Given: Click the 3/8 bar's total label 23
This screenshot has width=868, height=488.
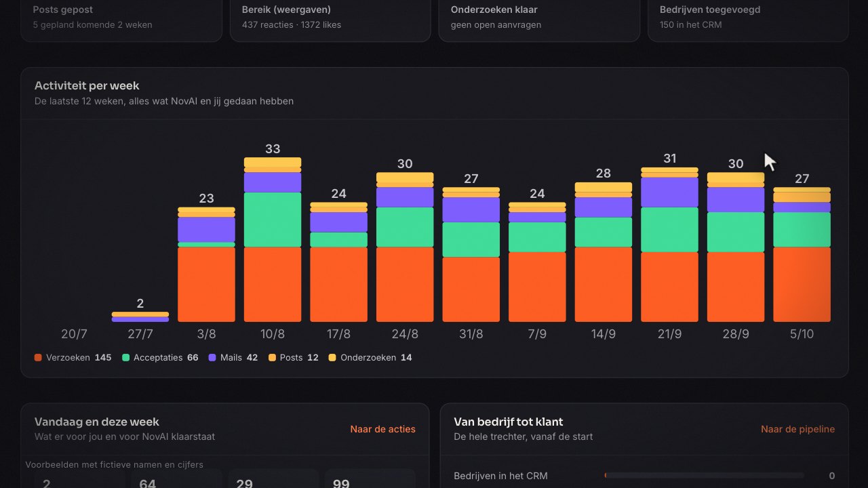Looking at the screenshot, I should [x=206, y=199].
